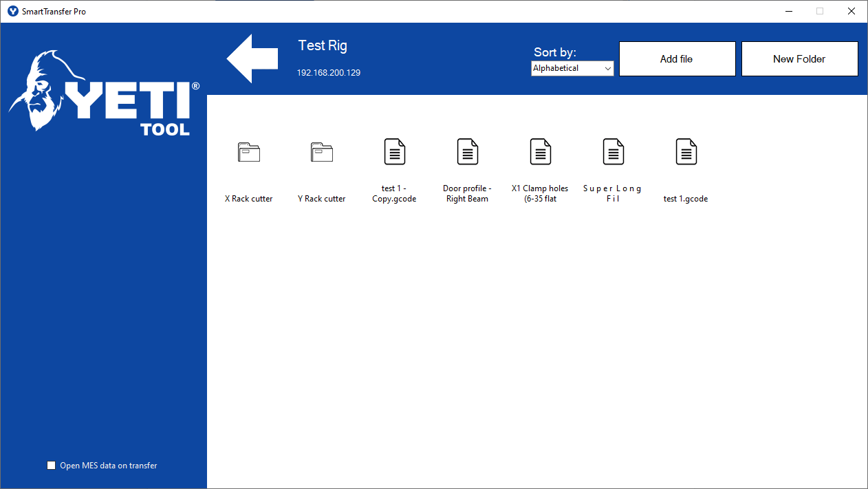
Task: Open the X Rack cutter folder icon
Action: click(x=249, y=152)
